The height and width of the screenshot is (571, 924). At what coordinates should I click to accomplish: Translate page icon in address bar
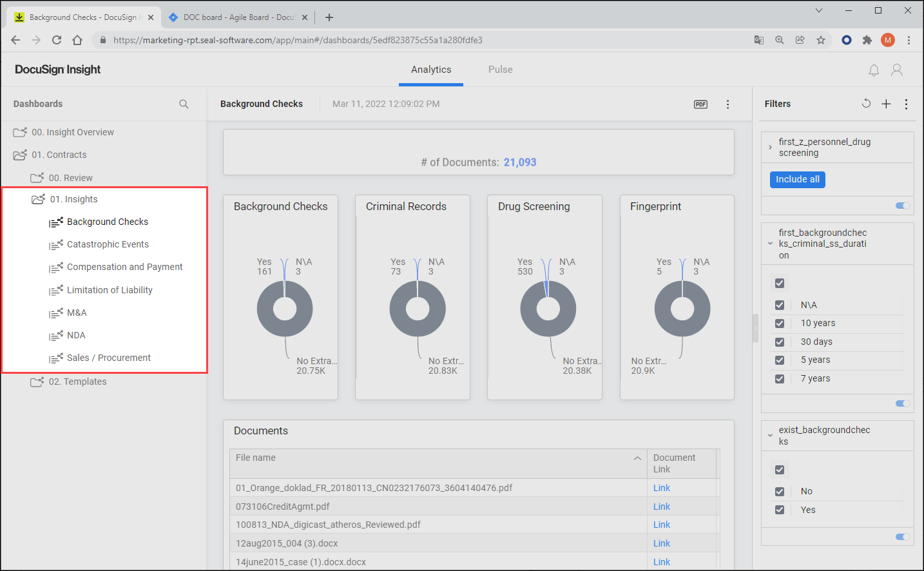(x=759, y=40)
